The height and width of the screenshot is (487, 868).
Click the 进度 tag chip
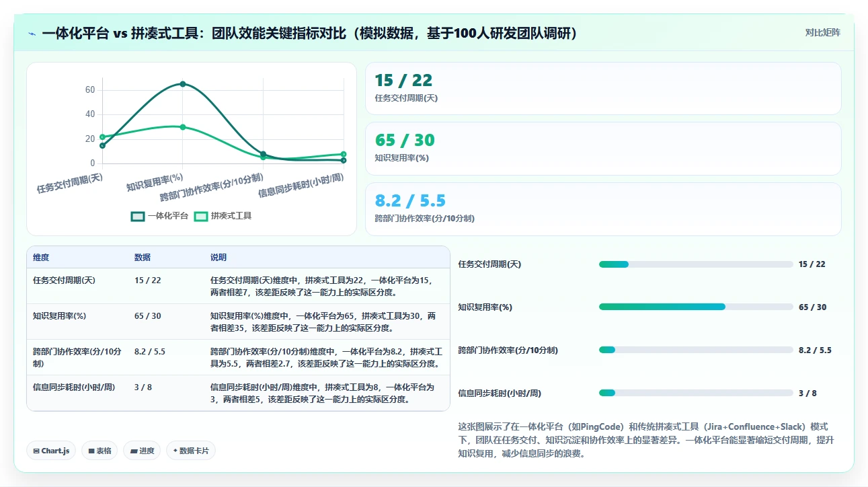pos(142,451)
